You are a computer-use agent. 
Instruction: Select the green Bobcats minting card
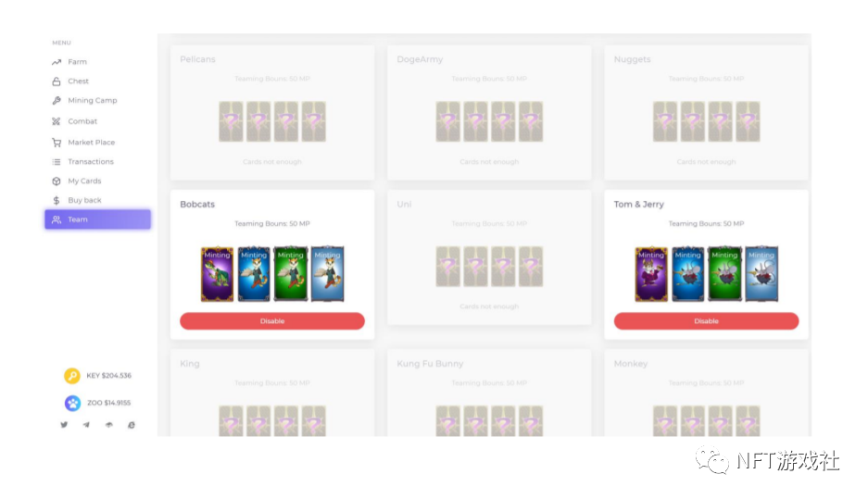pyautogui.click(x=291, y=274)
